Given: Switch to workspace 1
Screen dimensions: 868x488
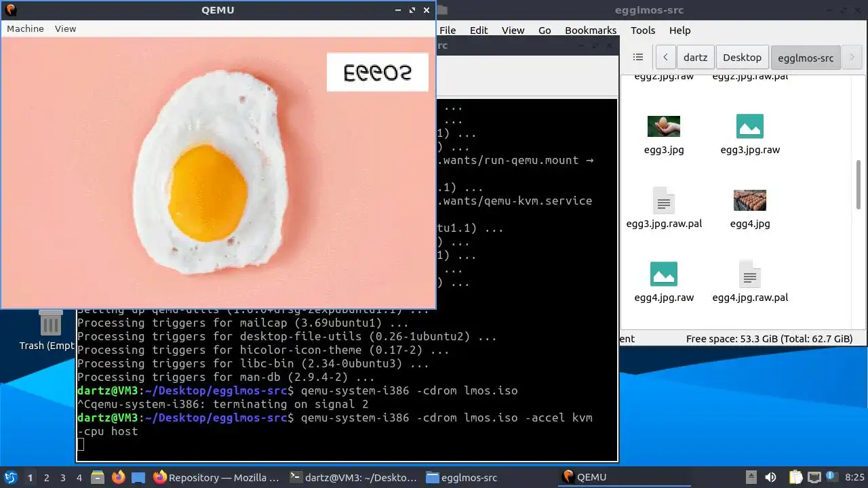Looking at the screenshot, I should (30, 478).
